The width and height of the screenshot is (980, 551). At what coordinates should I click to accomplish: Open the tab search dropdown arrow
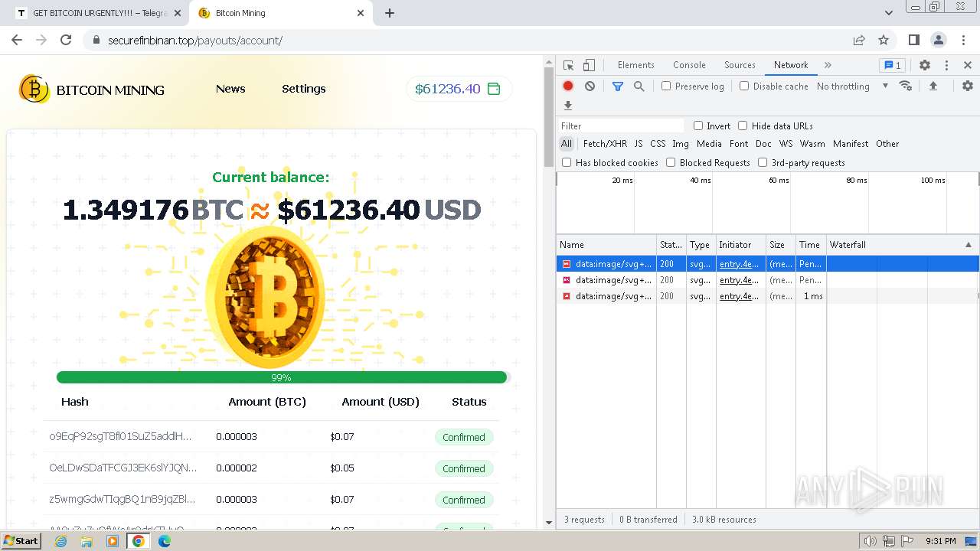889,13
